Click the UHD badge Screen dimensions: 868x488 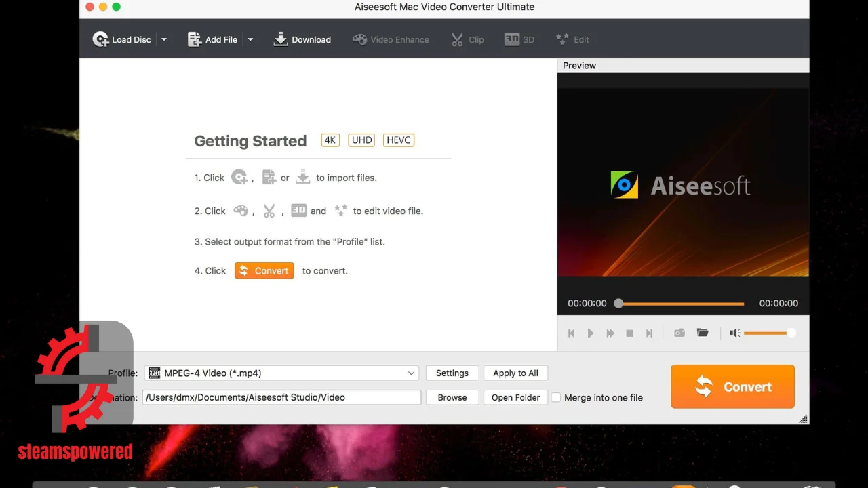[362, 140]
